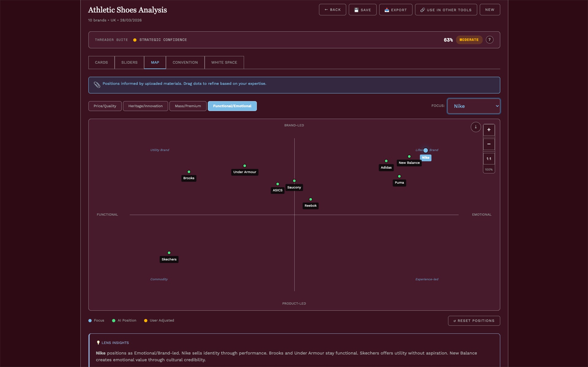The height and width of the screenshot is (367, 588).
Task: Click the Adidas label
Action: (386, 167)
